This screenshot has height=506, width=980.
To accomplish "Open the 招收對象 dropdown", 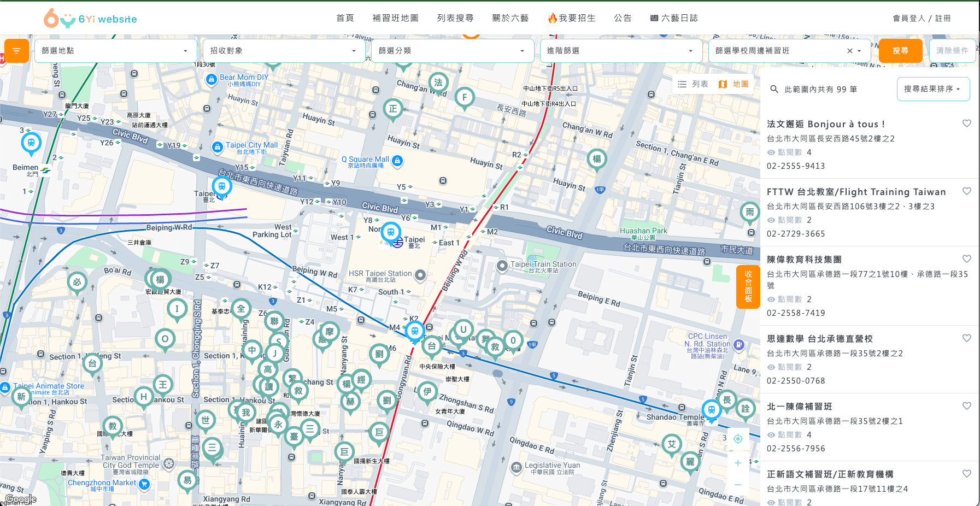I will click(284, 51).
